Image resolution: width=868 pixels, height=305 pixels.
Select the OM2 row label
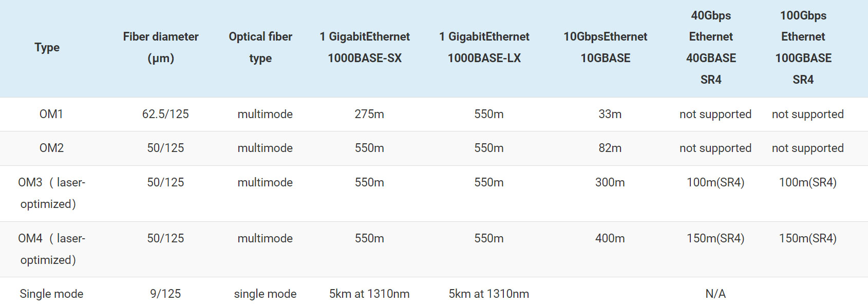[x=51, y=148]
